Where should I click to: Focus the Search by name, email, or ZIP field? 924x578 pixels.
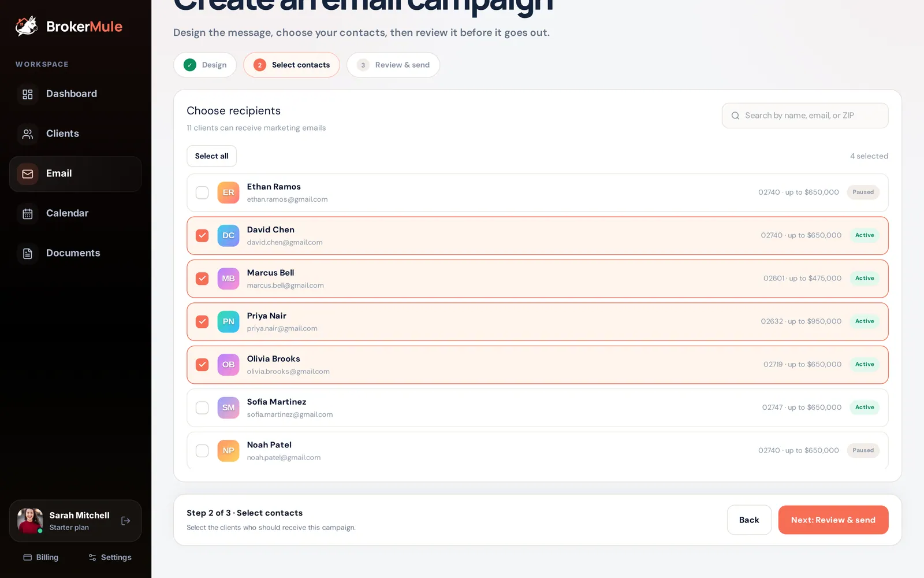tap(805, 116)
